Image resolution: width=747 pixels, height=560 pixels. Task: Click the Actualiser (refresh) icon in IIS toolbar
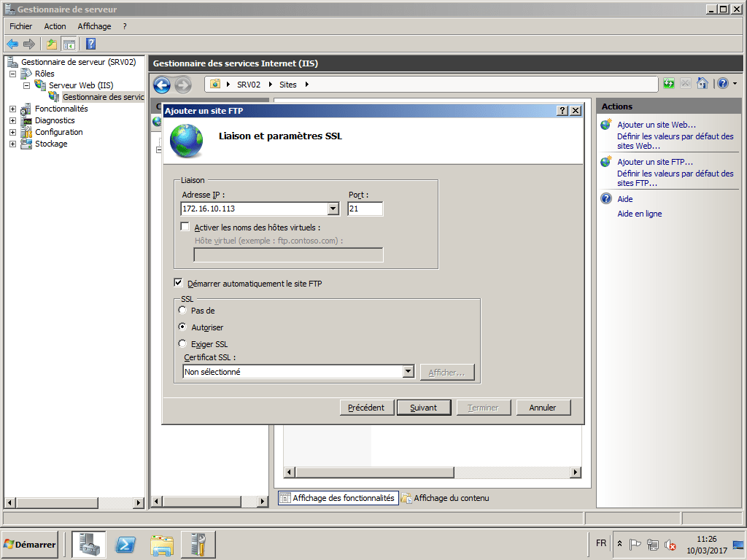coord(669,83)
